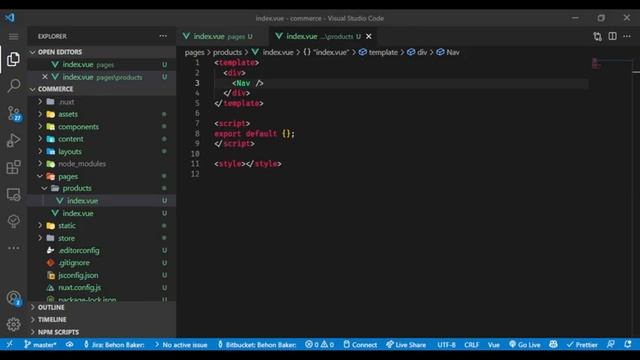The width and height of the screenshot is (640, 360).
Task: Open errors and warnings problems indicator
Action: point(319,344)
